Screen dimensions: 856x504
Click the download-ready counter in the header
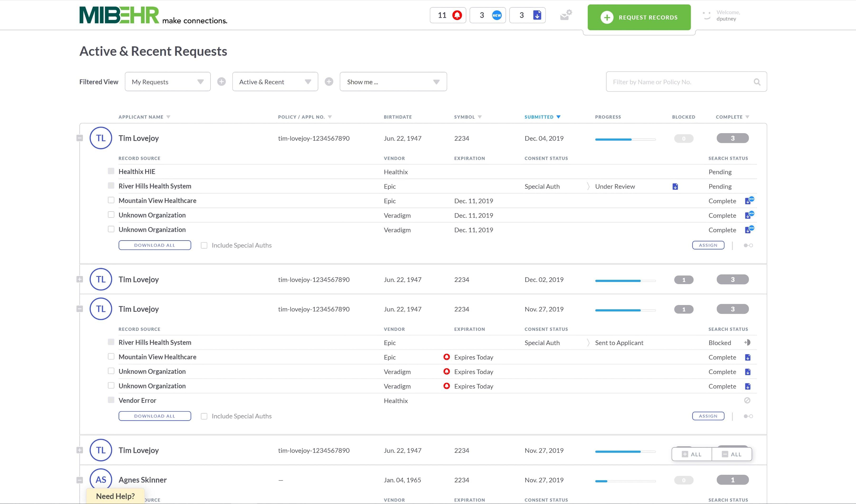point(527,15)
